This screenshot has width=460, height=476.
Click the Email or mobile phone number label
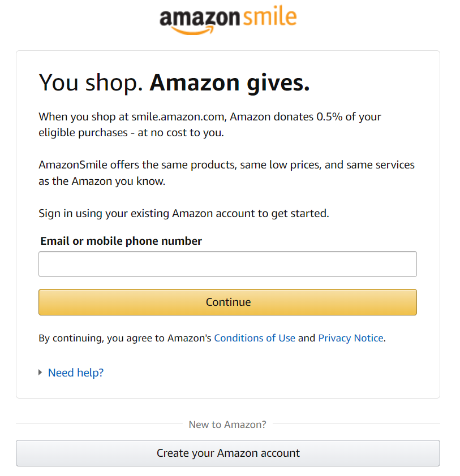(x=121, y=241)
